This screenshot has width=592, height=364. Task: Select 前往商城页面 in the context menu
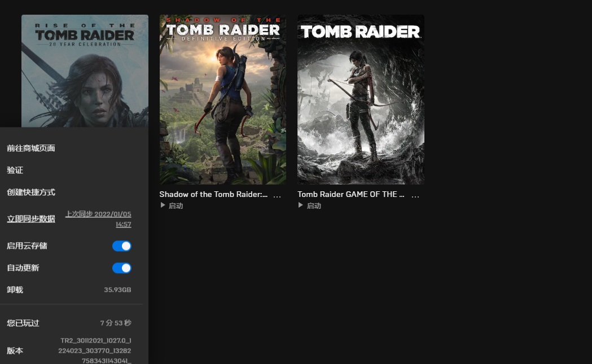pos(31,148)
